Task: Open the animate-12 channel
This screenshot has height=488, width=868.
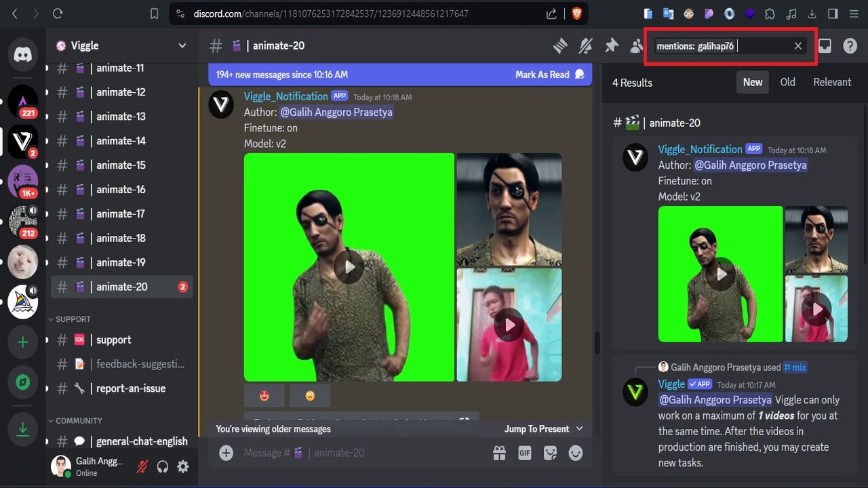Action: [121, 92]
